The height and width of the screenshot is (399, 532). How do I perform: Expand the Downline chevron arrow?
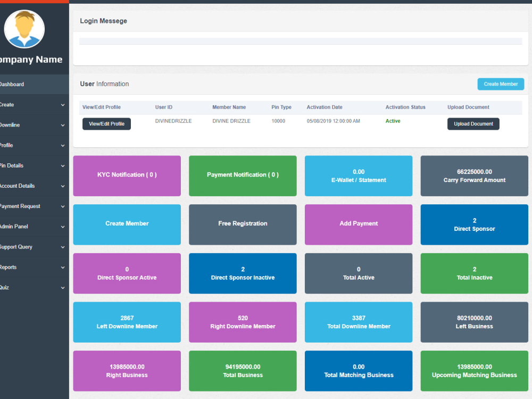point(63,125)
